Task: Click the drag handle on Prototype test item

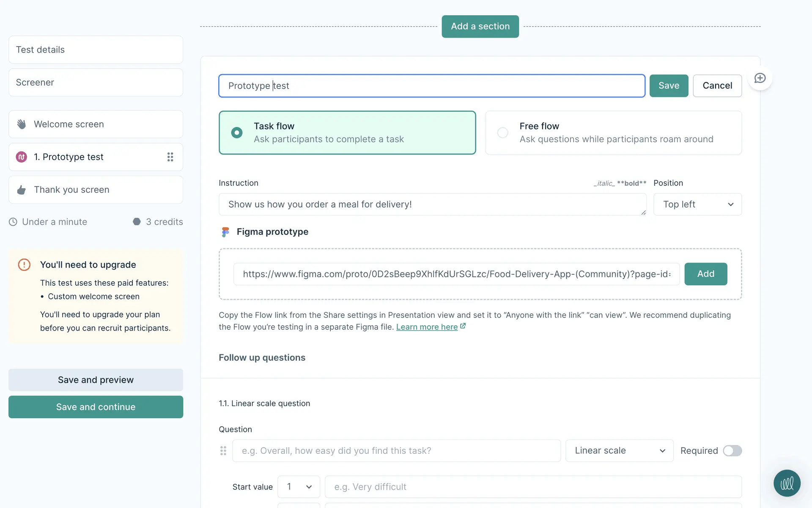Action: coord(170,157)
